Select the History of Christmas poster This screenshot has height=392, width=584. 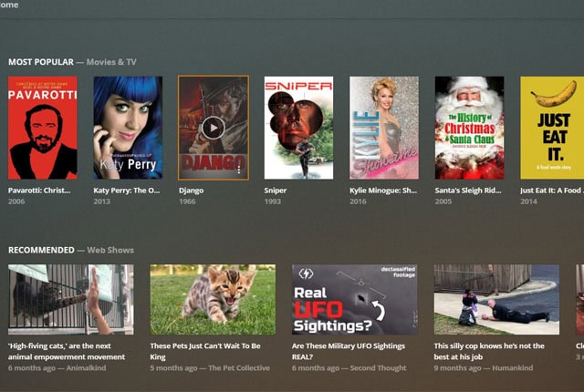click(x=469, y=128)
